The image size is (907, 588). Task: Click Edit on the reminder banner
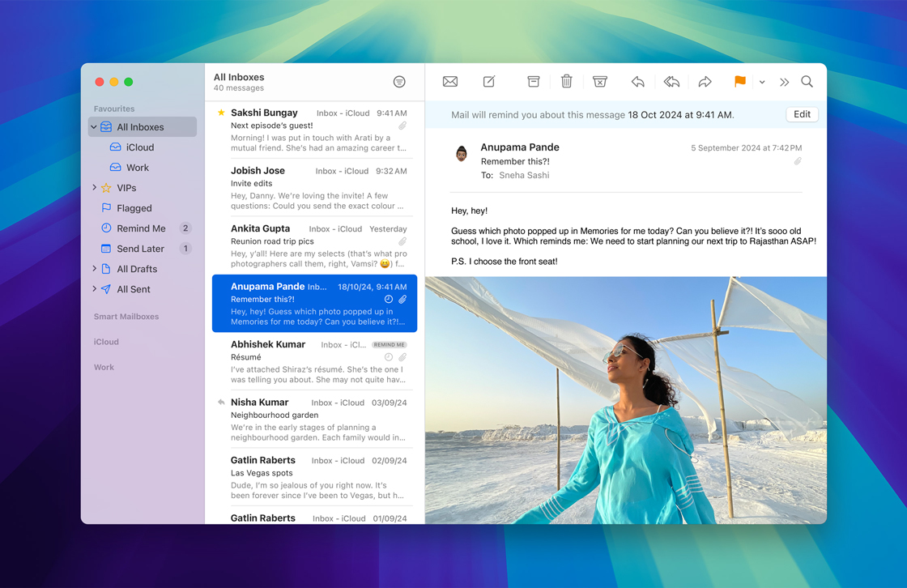[802, 114]
